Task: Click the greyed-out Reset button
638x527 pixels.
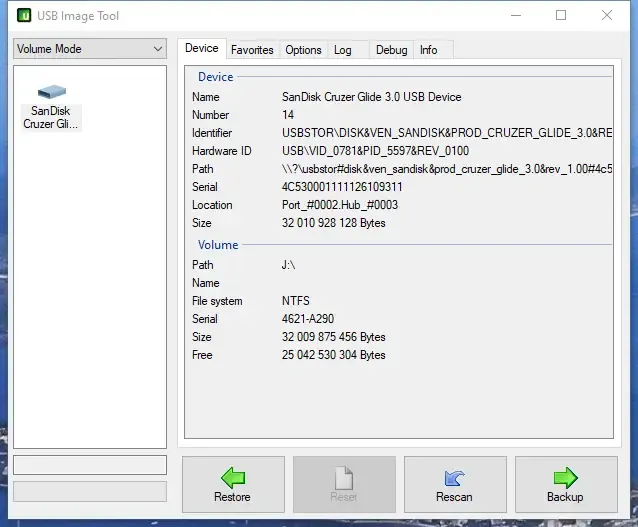Action: tap(344, 484)
